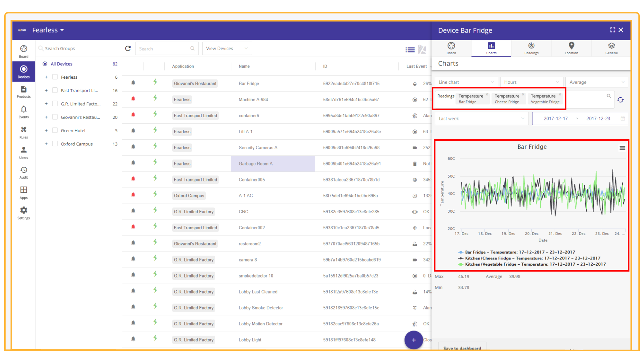Image resolution: width=644 pixels, height=351 pixels.
Task: Click the bell icon for Bar Fridge row
Action: tap(133, 83)
